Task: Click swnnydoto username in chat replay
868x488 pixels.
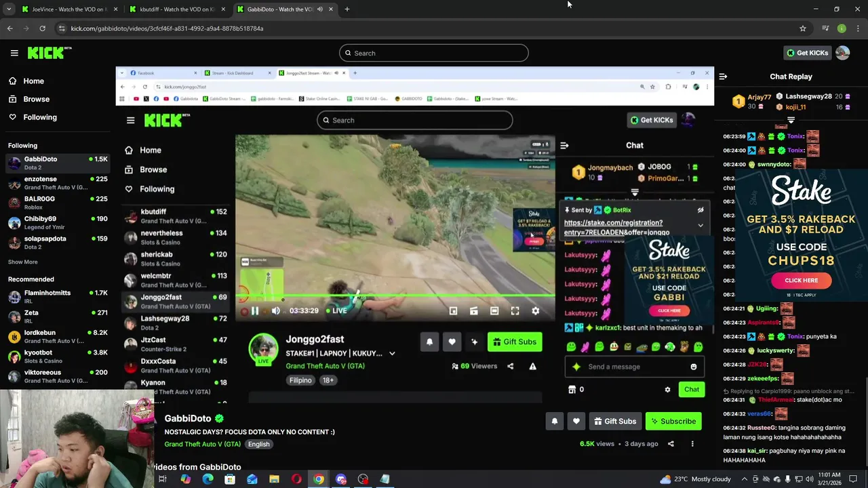Action: click(x=774, y=164)
